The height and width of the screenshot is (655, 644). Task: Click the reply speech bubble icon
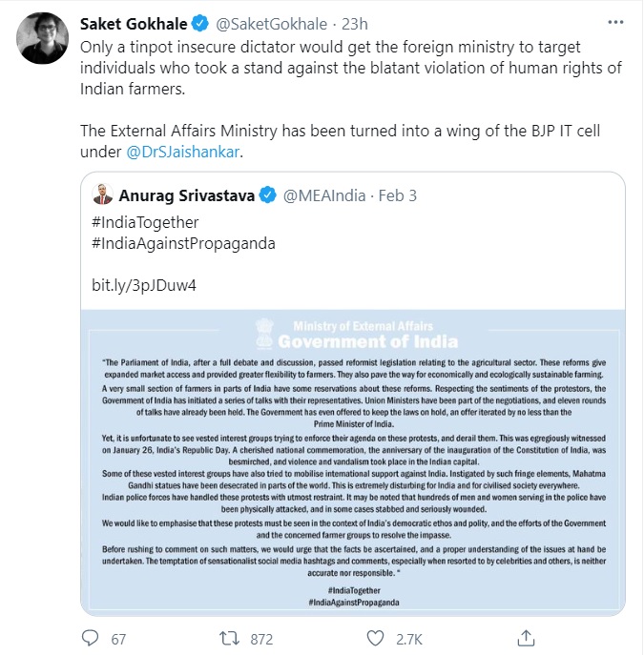pos(91,637)
